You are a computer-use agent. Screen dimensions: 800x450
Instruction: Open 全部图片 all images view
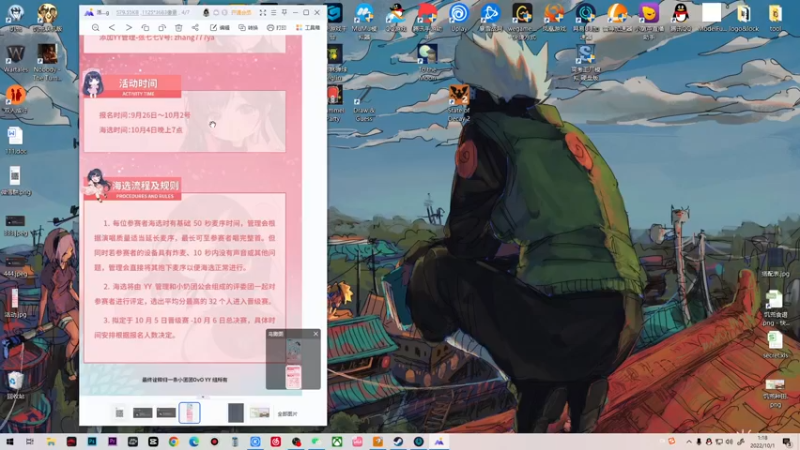coord(287,414)
